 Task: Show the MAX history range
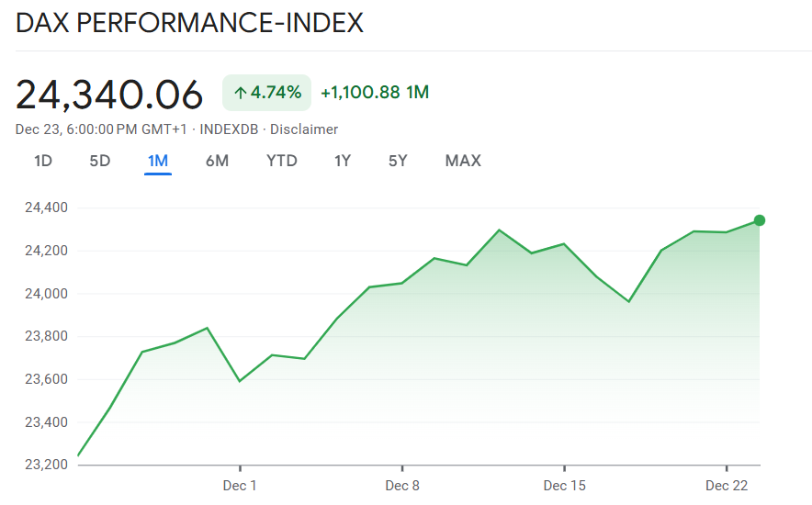click(463, 161)
